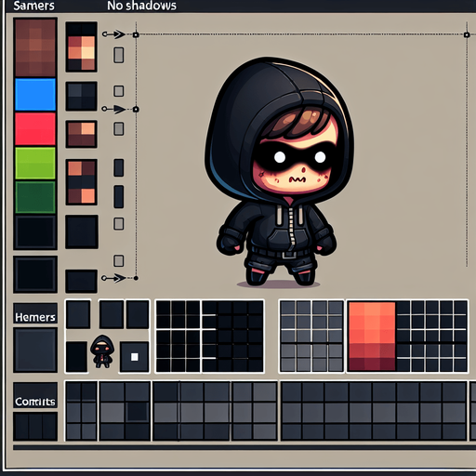The image size is (476, 476).
Task: Pick the dark green color swatch
Action: pyautogui.click(x=35, y=197)
